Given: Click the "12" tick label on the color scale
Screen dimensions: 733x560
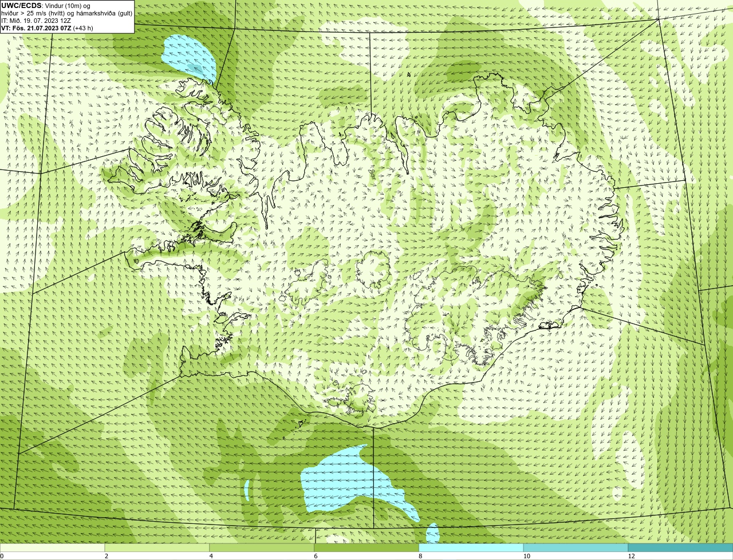Looking at the screenshot, I should [631, 556].
